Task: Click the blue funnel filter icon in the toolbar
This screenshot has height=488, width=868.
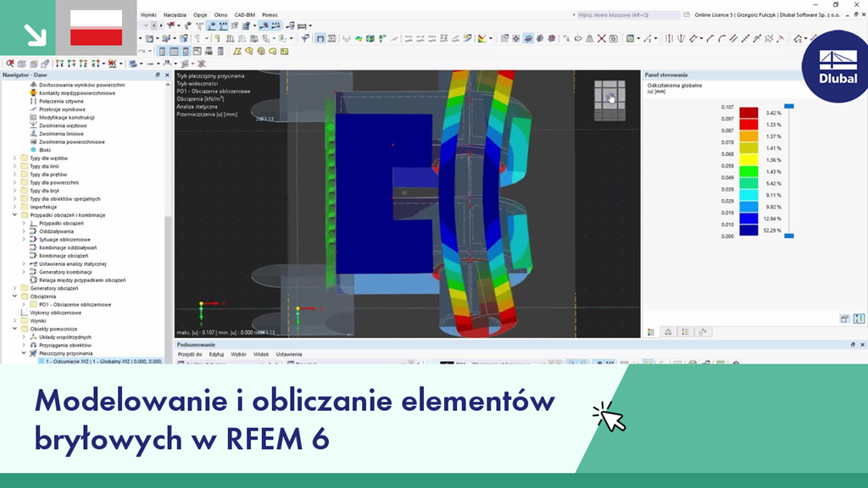Action: [x=305, y=39]
